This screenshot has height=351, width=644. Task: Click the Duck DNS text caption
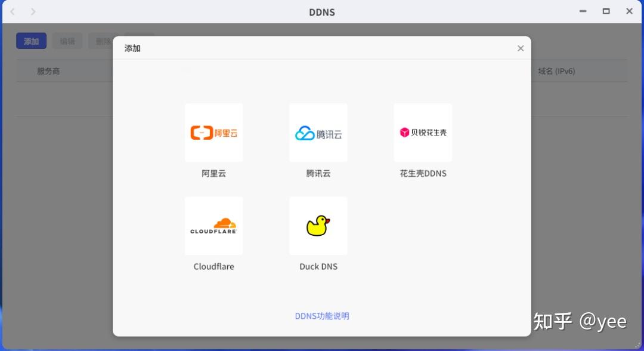tap(318, 267)
